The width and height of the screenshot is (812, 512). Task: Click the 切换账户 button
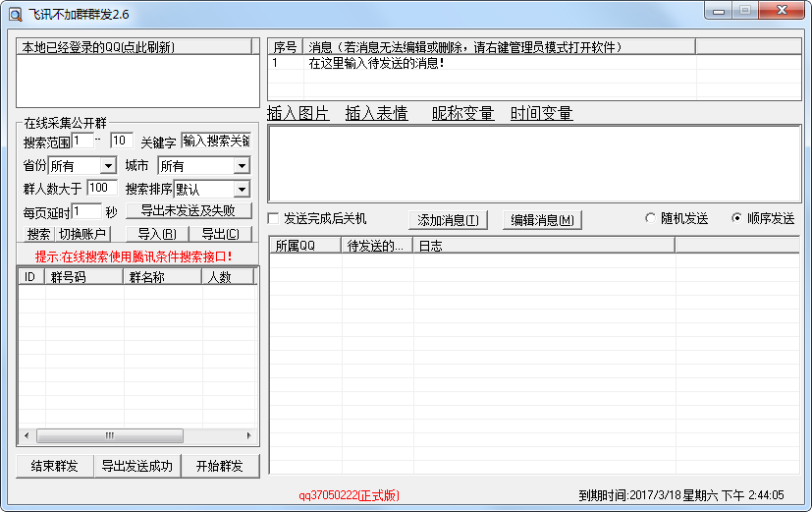click(x=82, y=234)
